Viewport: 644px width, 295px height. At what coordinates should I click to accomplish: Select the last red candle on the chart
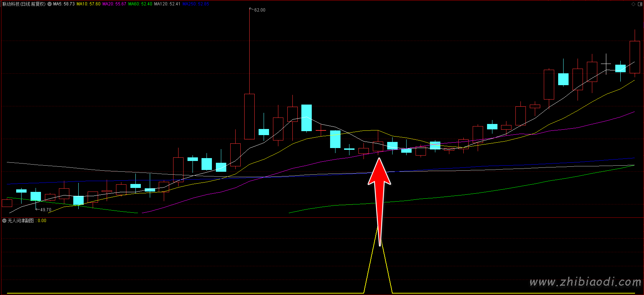click(635, 57)
